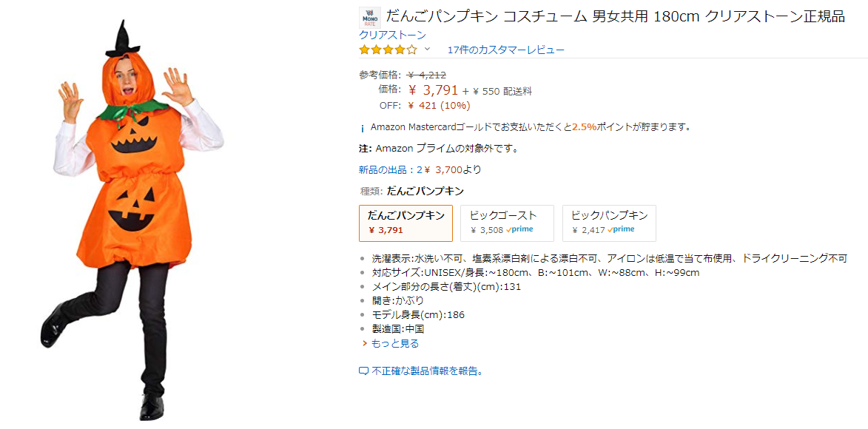868x429 pixels.
Task: Choose the ビックゴースト variation
Action: [507, 223]
